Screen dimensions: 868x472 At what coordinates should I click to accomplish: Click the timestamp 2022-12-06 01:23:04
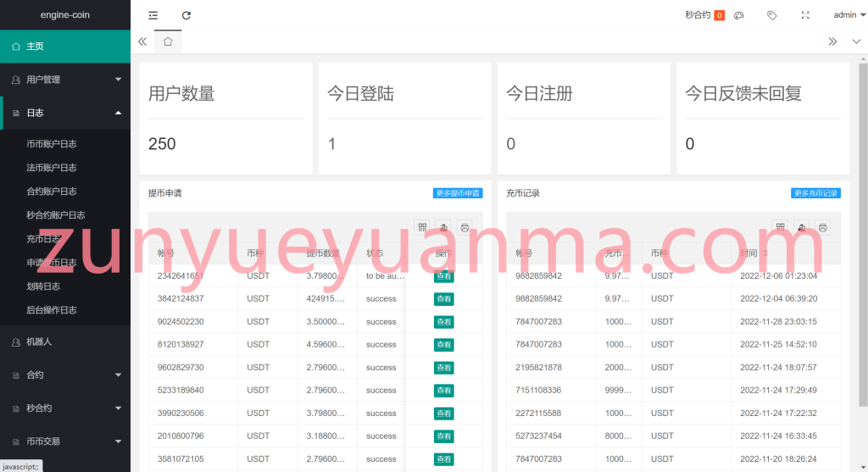point(778,276)
